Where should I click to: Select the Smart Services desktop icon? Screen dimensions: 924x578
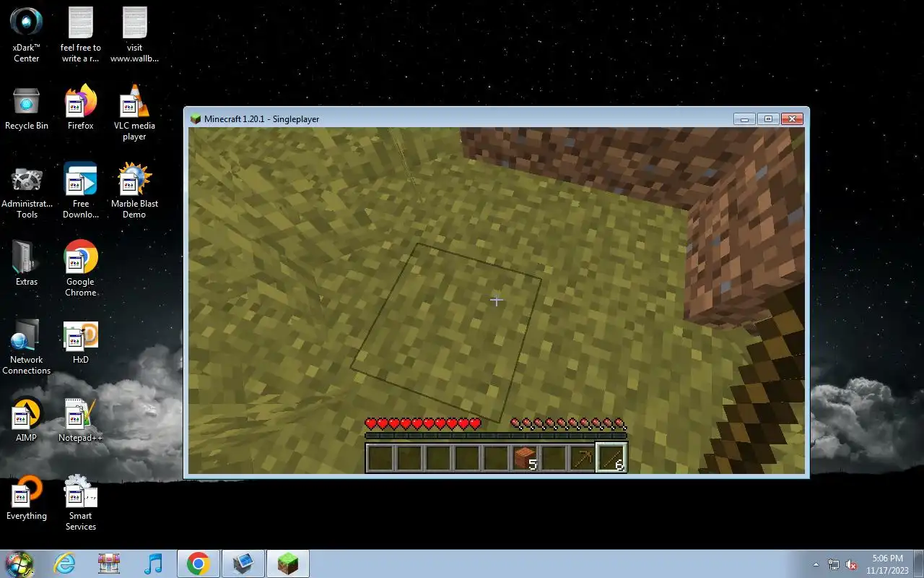click(x=81, y=504)
